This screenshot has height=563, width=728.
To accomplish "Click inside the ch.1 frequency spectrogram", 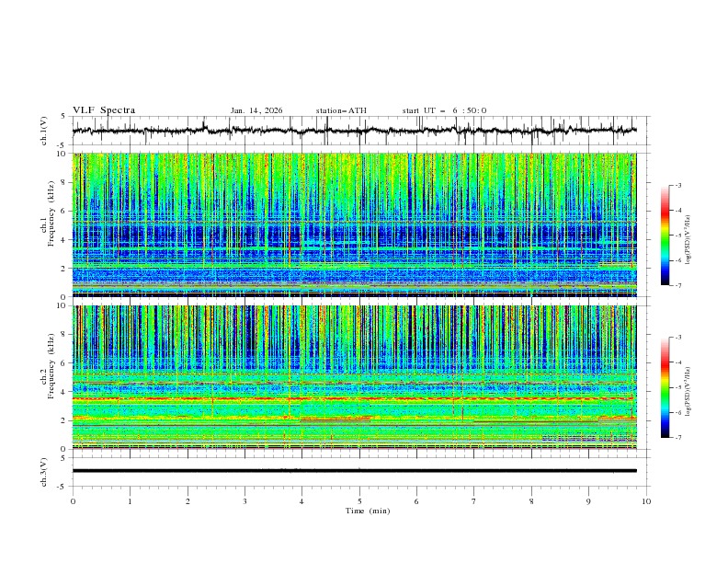I will [x=354, y=224].
